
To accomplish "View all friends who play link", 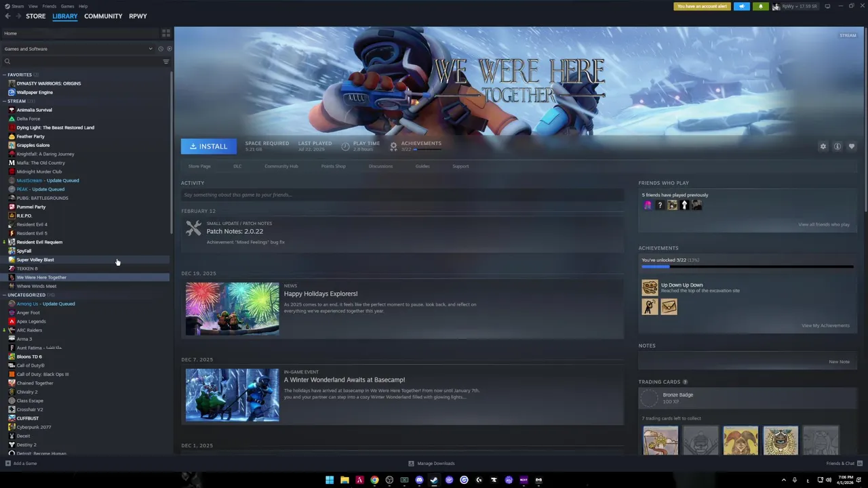I will [824, 224].
